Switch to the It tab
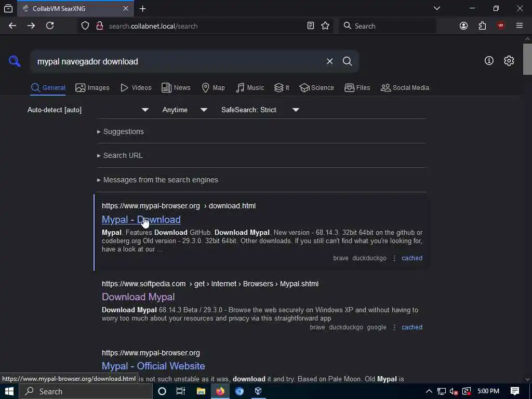532x399 pixels. (282, 87)
